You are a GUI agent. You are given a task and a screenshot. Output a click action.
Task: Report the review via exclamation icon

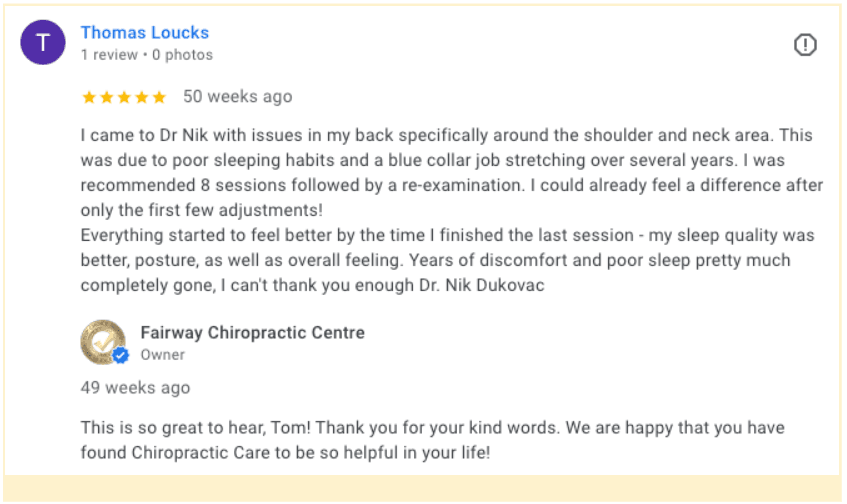[x=805, y=45]
